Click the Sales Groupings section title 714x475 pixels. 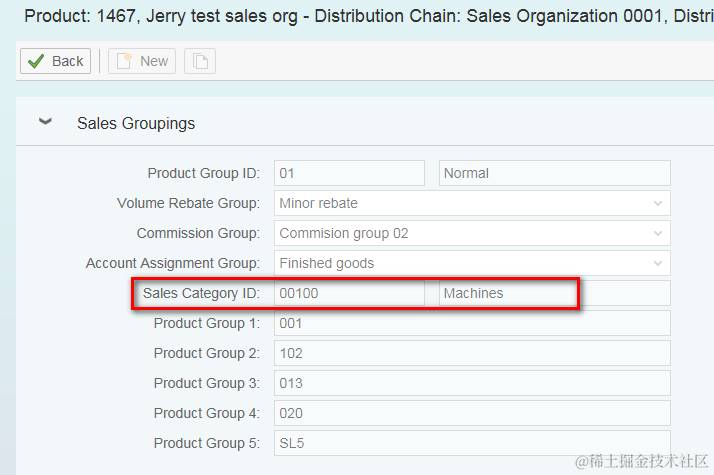[x=136, y=124]
